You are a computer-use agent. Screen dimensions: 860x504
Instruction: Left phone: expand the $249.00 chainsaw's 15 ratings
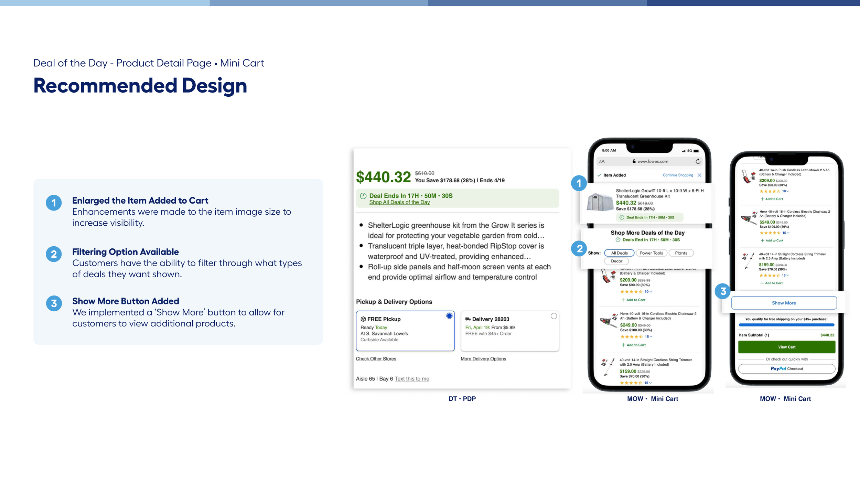[x=648, y=336]
